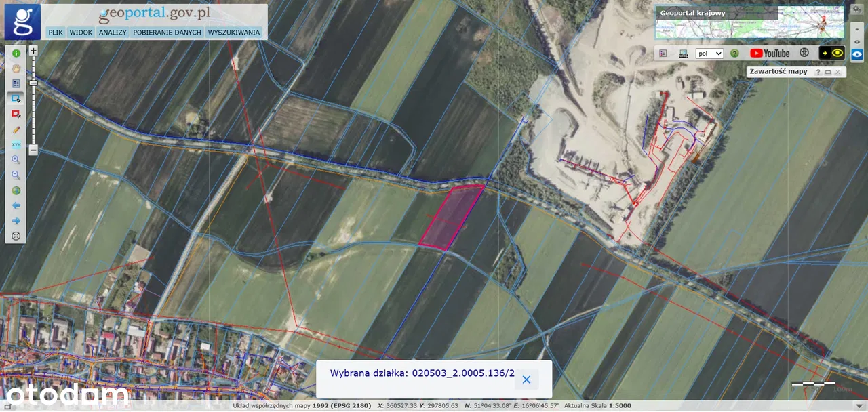The width and height of the screenshot is (868, 412).
Task: Click the globe full extent icon
Action: pyautogui.click(x=16, y=190)
